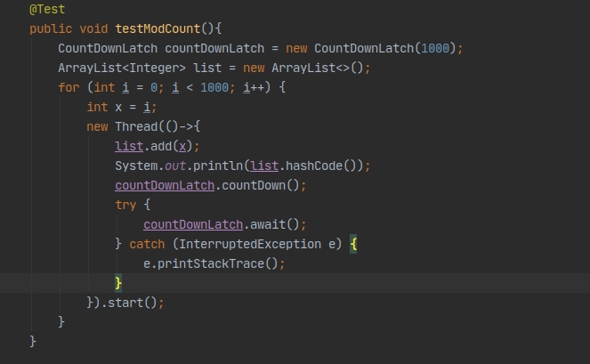Click 'public void' keywords
This screenshot has width=590, height=364.
[x=69, y=29]
